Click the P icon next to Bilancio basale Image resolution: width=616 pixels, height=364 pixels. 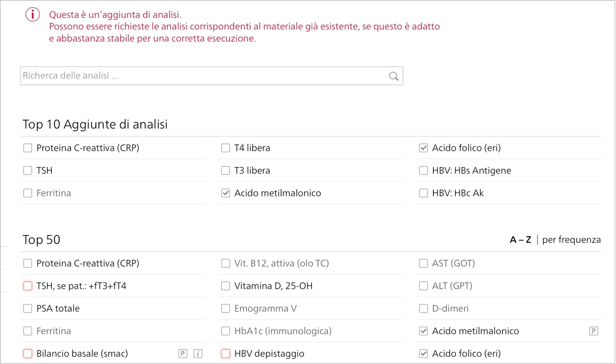point(183,353)
